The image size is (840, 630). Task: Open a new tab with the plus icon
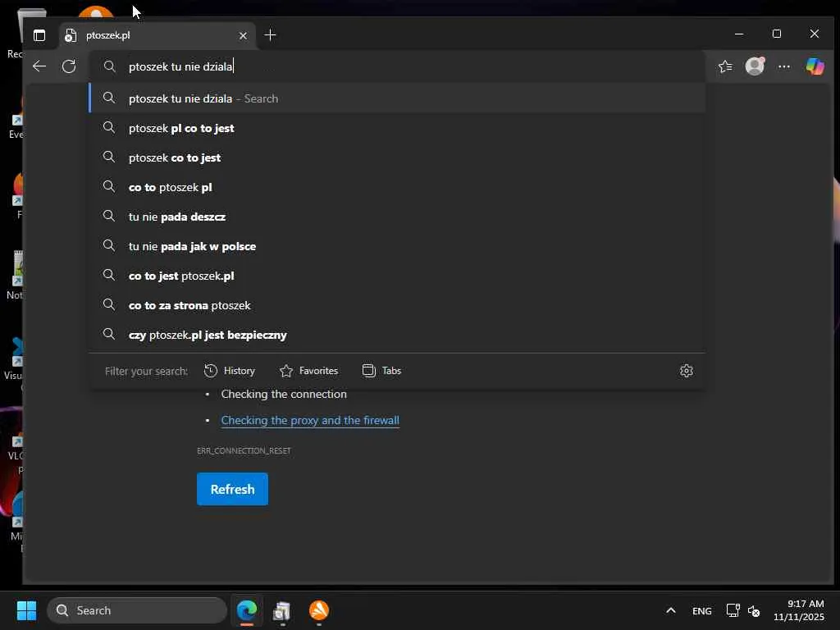(270, 35)
